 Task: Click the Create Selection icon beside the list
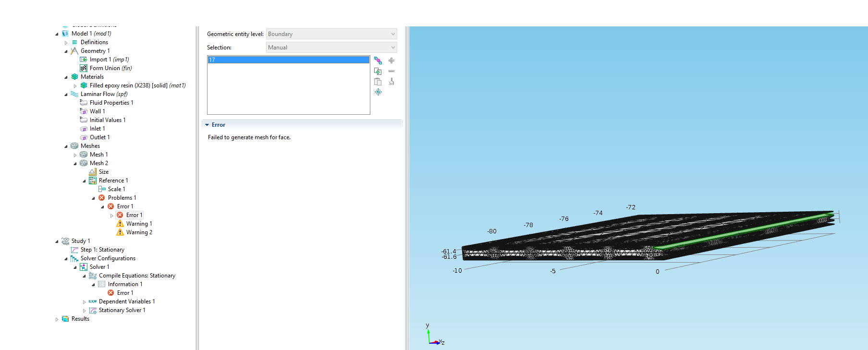(x=378, y=60)
